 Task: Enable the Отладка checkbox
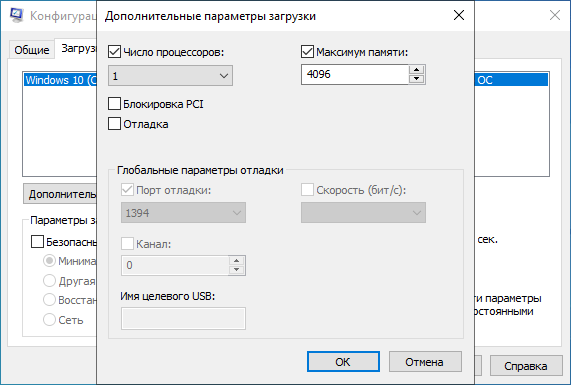(114, 124)
